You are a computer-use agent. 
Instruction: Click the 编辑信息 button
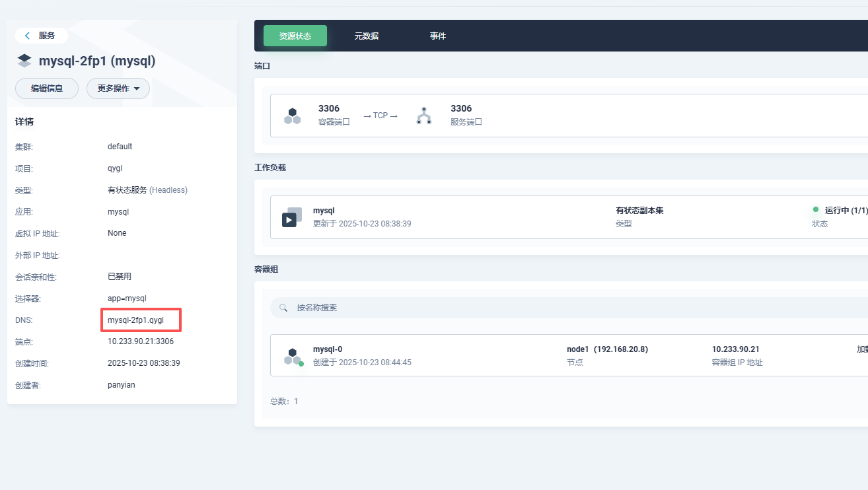[x=47, y=88]
